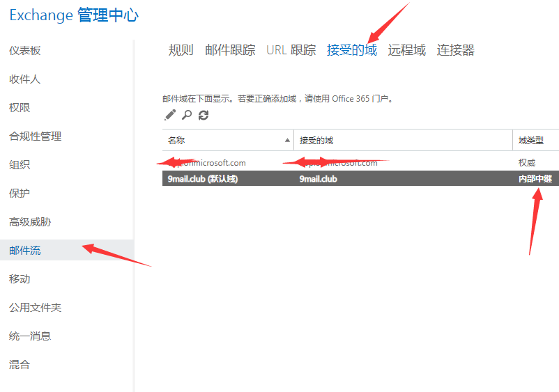Open the 移动 section
Screen dimensions: 559x392
pyautogui.click(x=20, y=279)
